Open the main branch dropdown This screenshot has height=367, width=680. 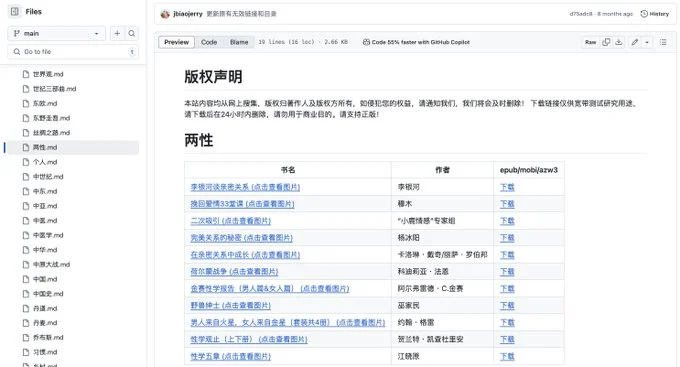coord(56,33)
